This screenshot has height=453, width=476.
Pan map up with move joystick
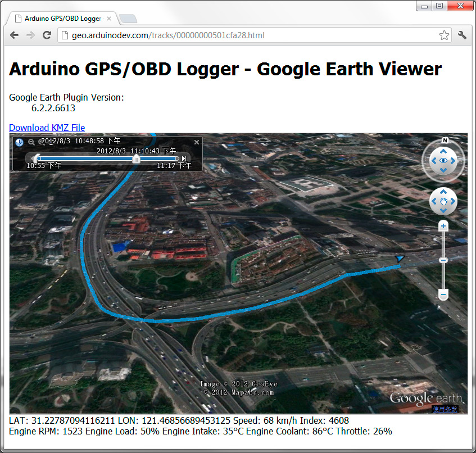pos(443,192)
